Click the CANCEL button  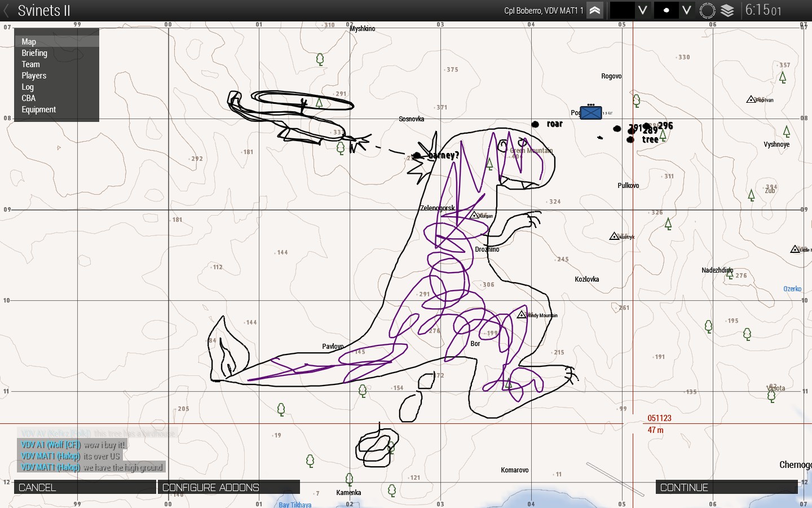85,487
